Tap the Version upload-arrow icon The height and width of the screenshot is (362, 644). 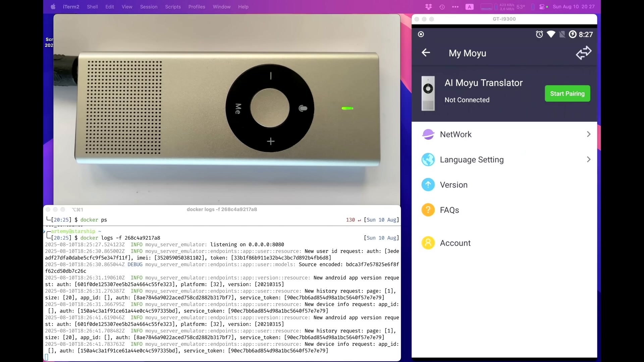[x=428, y=185]
